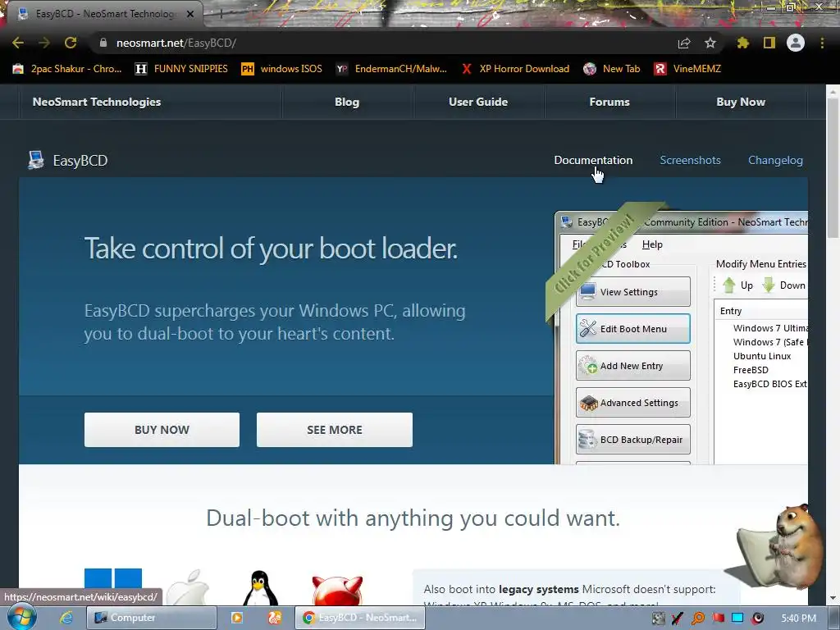
Task: Open the Blog navigation item
Action: click(x=347, y=102)
